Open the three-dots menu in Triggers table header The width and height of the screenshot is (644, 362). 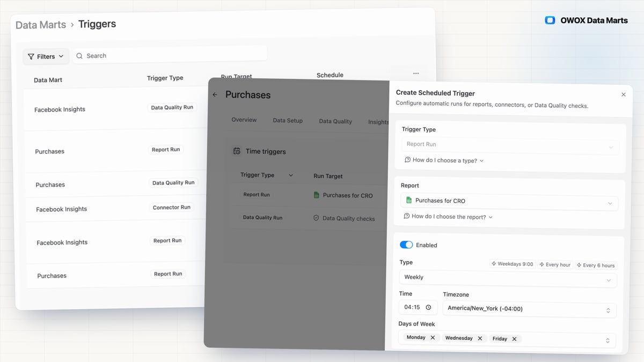coord(416,73)
